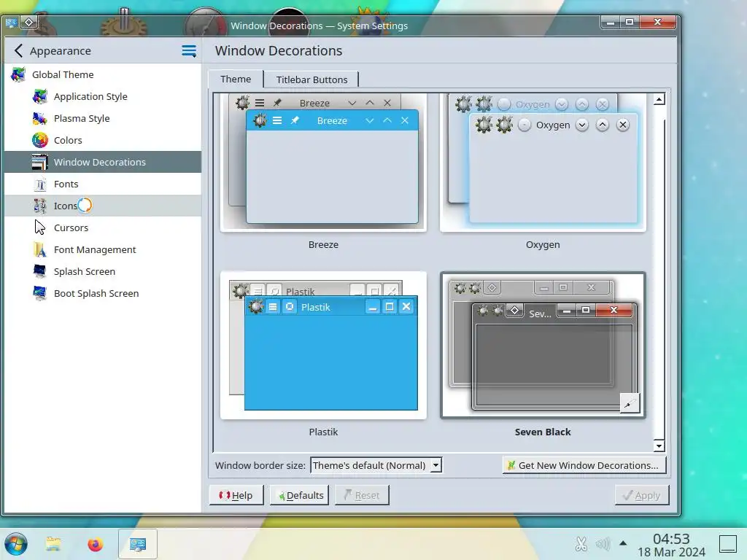Click the Boot Splash Screen icon
The width and height of the screenshot is (747, 560).
pyautogui.click(x=40, y=293)
